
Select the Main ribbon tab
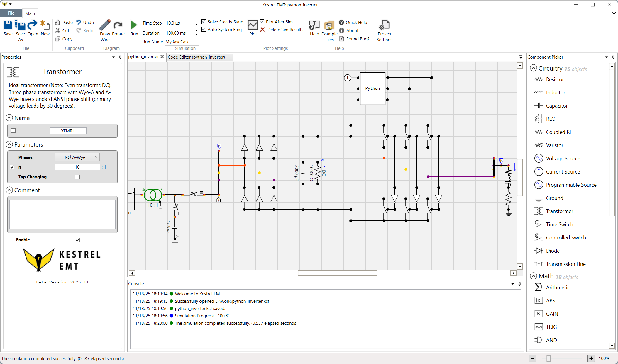[30, 13]
